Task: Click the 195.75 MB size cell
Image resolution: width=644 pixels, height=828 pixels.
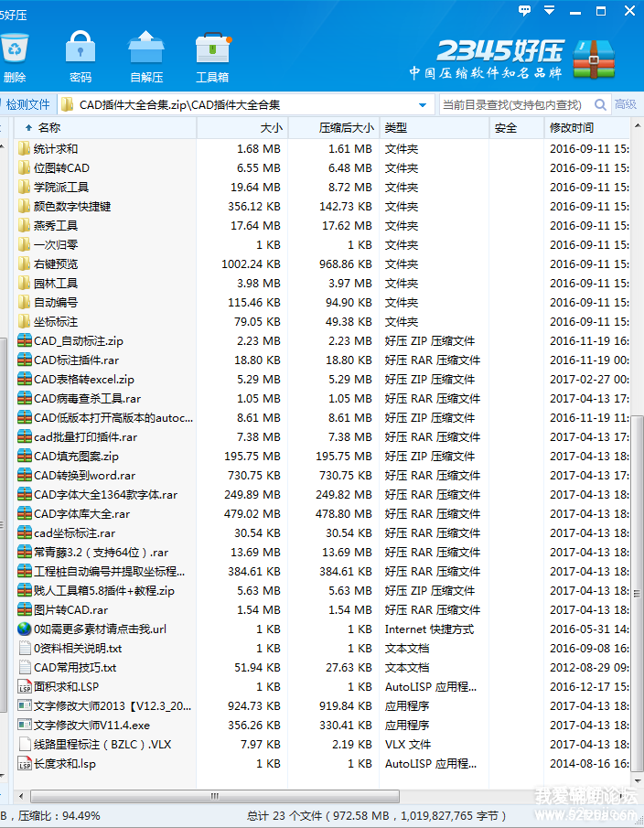Action: 252,457
